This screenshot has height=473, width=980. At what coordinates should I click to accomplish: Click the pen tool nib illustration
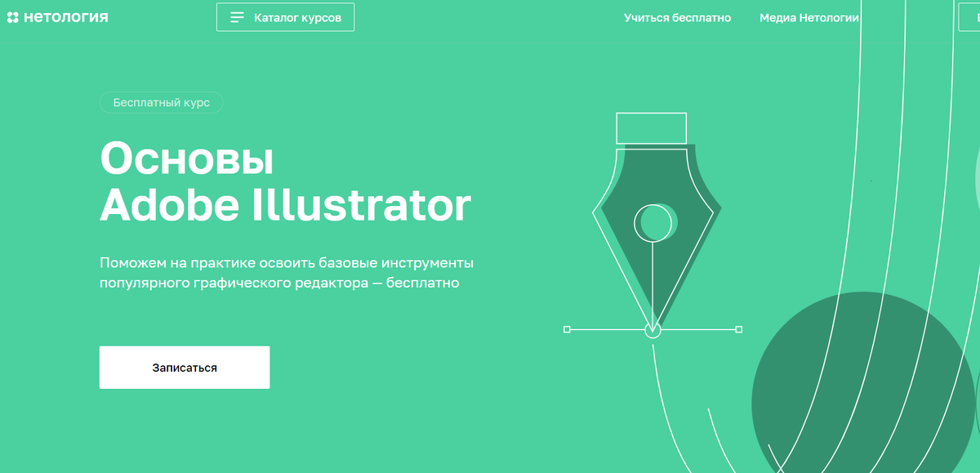click(x=653, y=225)
